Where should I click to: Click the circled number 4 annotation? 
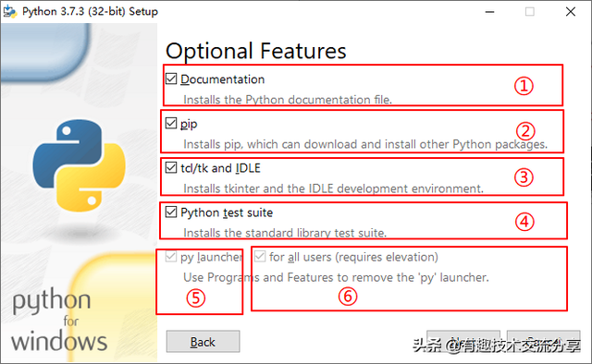pos(524,222)
